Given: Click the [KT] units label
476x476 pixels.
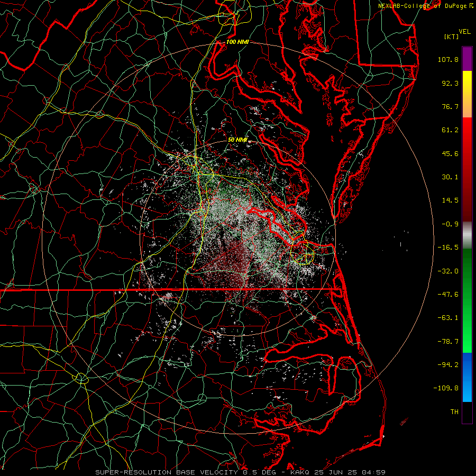Looking at the screenshot, I should (452, 36).
